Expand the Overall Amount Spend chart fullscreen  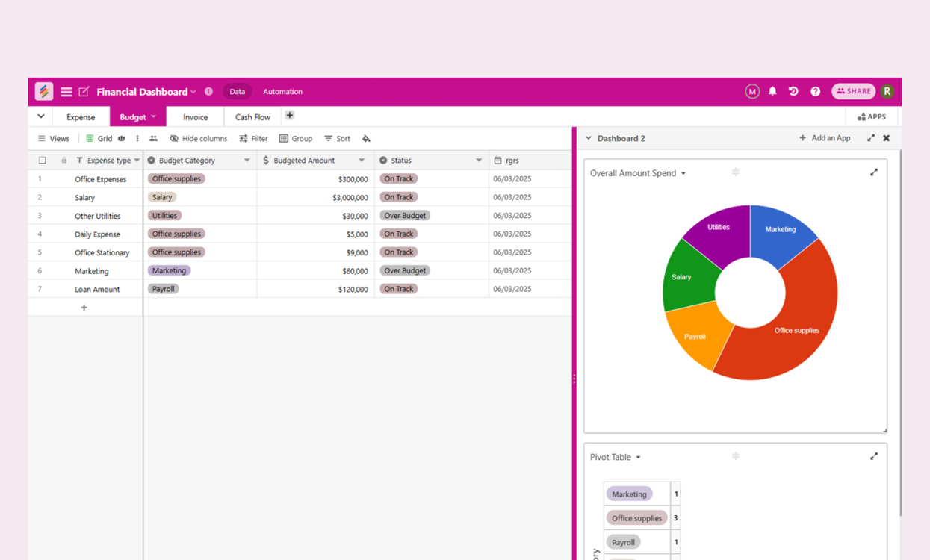click(x=873, y=172)
